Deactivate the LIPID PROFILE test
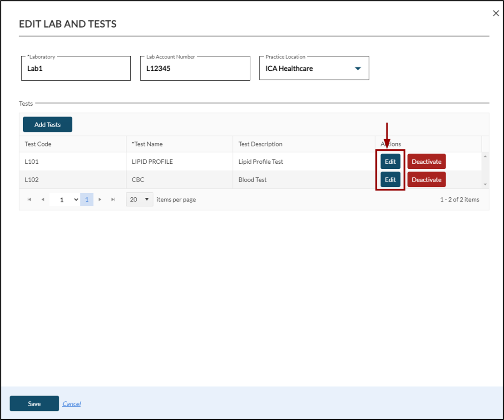 (426, 161)
